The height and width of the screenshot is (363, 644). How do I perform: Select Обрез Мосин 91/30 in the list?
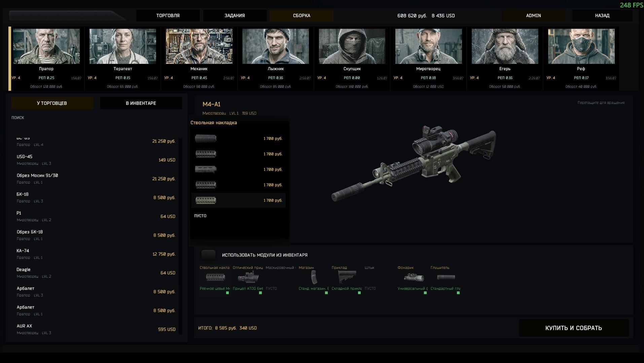96,179
